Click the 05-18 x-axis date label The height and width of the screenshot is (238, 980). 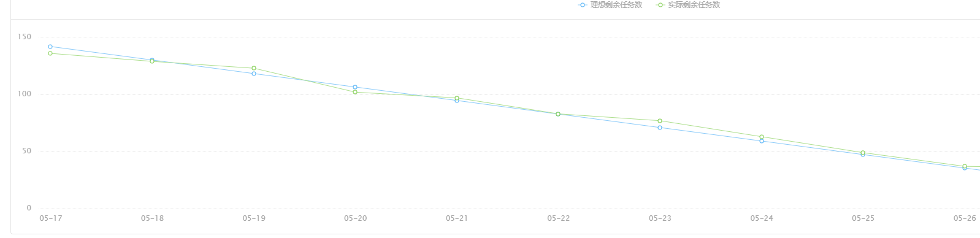(x=152, y=218)
